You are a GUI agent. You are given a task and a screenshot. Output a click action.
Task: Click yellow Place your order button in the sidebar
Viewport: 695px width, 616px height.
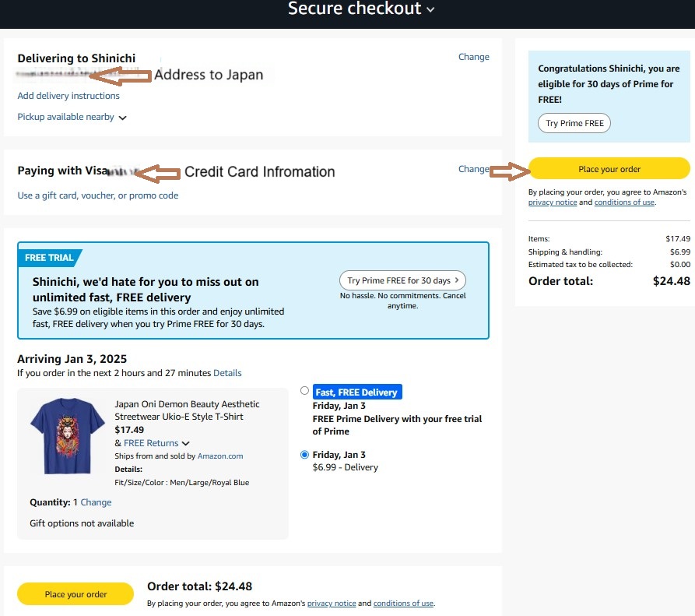[609, 168]
